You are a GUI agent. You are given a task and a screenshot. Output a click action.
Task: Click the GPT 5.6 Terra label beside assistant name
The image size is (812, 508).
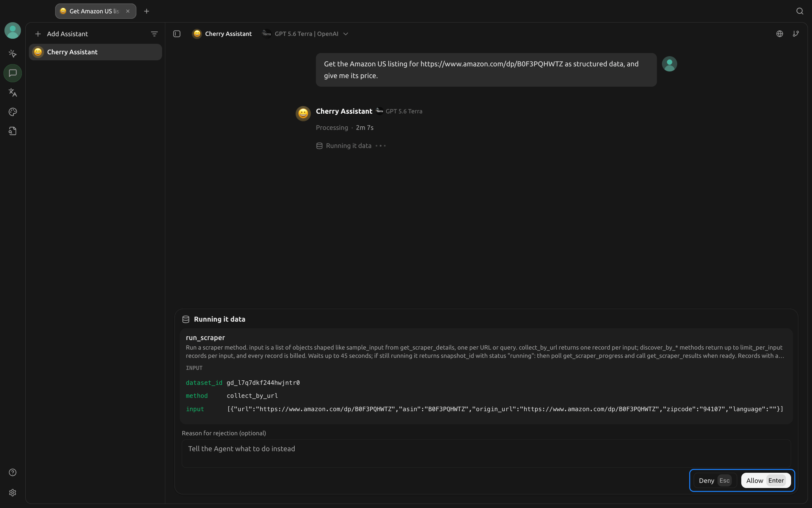point(404,111)
